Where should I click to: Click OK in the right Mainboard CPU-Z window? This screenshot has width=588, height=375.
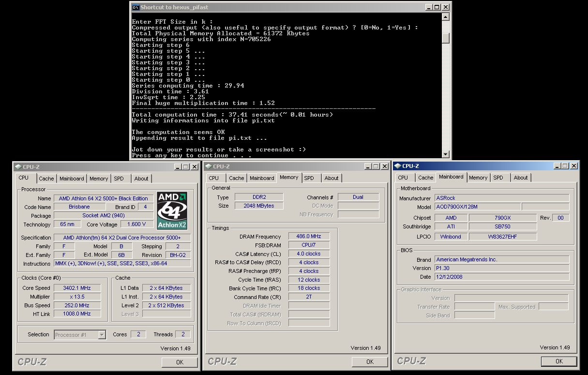point(559,361)
